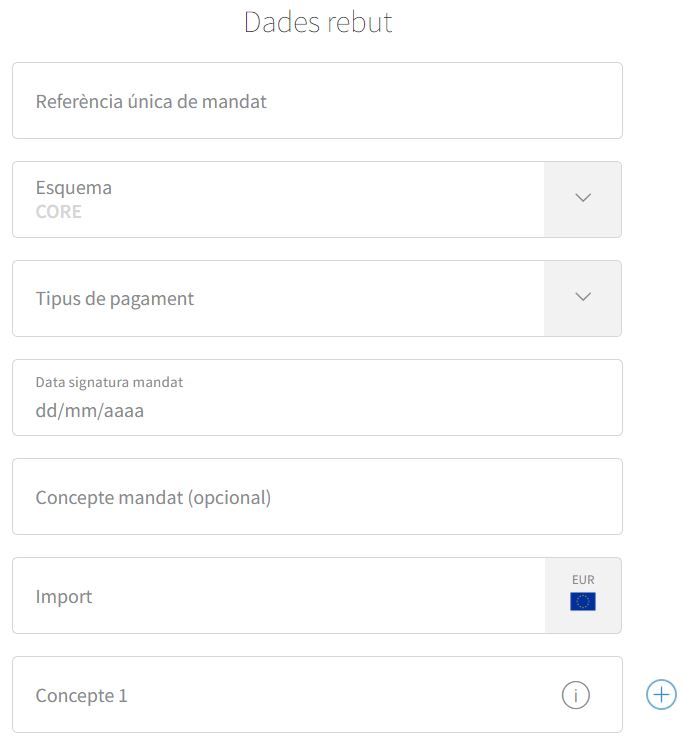685x741 pixels.
Task: Click the dd/mm/aaaa date placeholder
Action: [x=90, y=411]
